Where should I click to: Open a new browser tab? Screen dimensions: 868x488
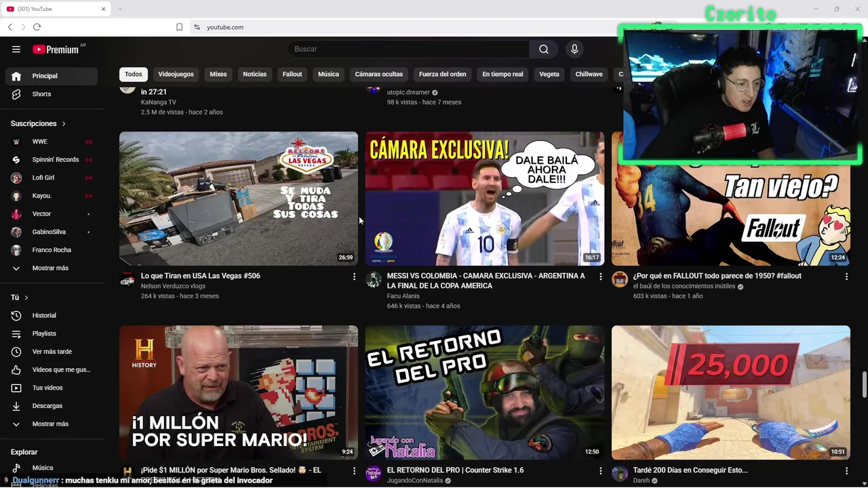pos(120,9)
